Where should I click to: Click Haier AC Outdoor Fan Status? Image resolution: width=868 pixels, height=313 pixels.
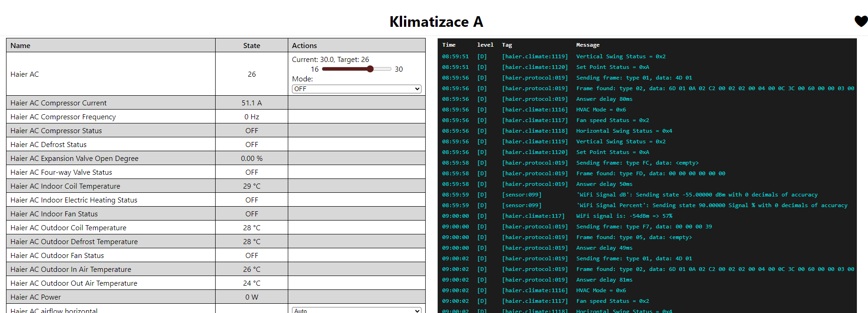57,255
